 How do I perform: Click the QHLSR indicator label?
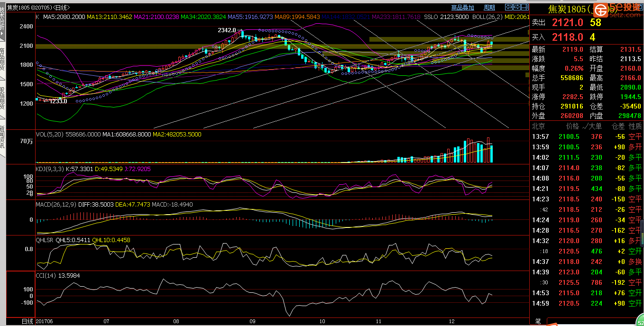pyautogui.click(x=46, y=240)
